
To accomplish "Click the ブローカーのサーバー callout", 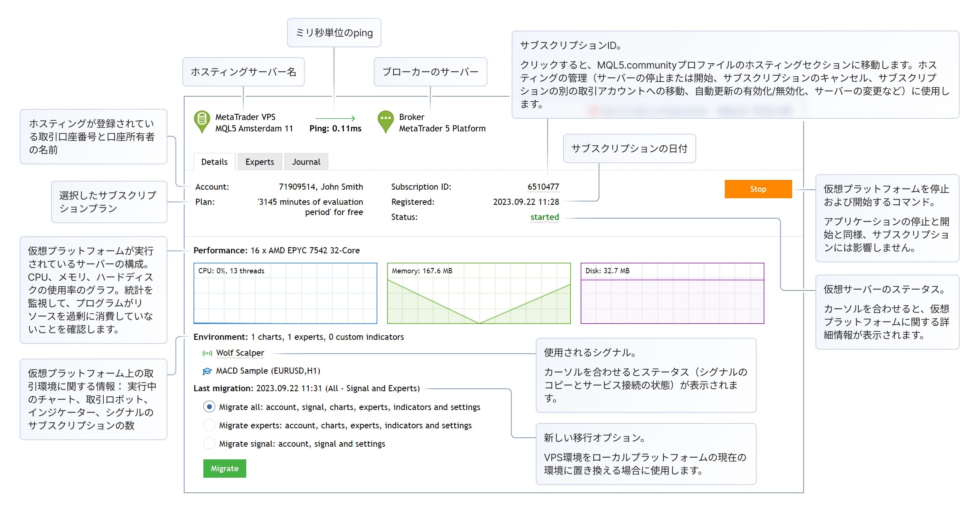I will coord(430,72).
